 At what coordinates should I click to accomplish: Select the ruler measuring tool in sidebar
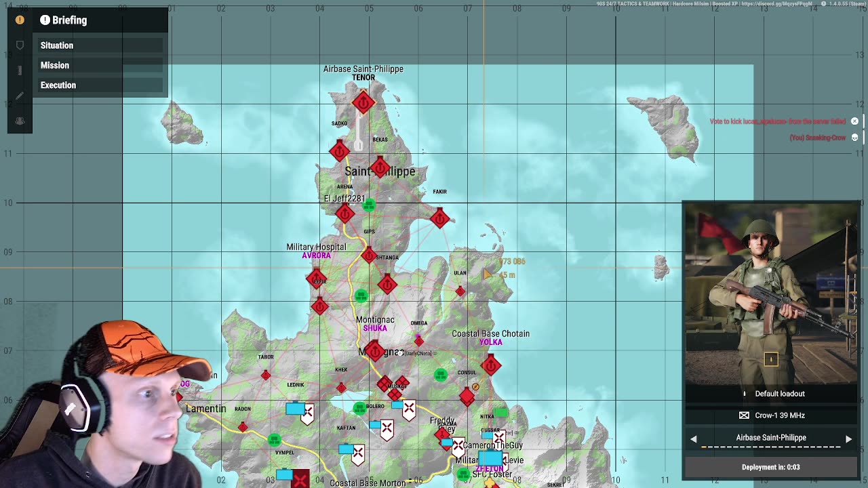(20, 70)
